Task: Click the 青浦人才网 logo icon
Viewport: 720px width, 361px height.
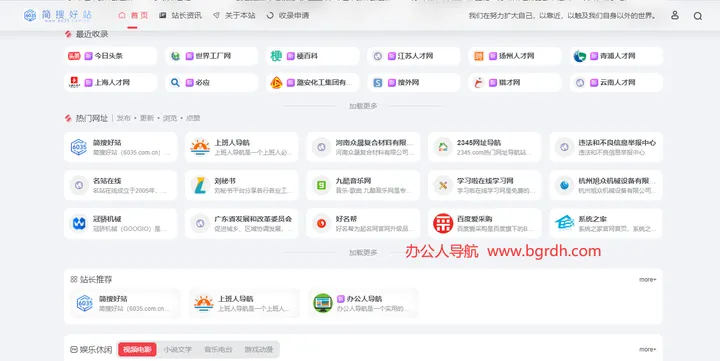Action: [x=579, y=56]
